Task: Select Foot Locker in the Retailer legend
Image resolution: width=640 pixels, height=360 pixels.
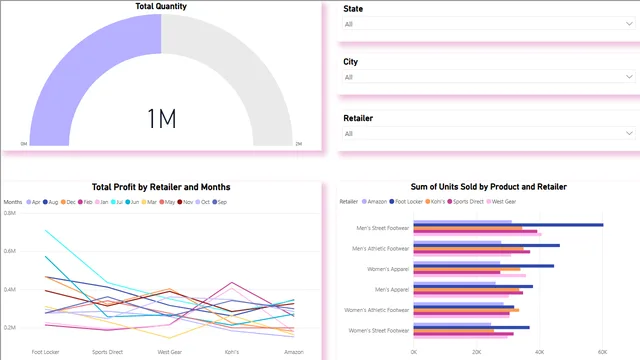Action: click(x=406, y=202)
